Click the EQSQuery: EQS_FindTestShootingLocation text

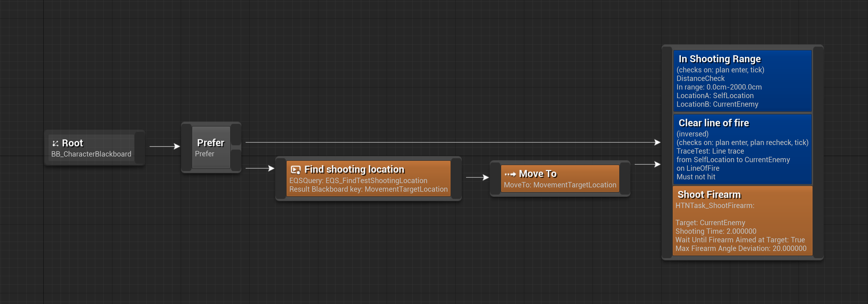358,181
